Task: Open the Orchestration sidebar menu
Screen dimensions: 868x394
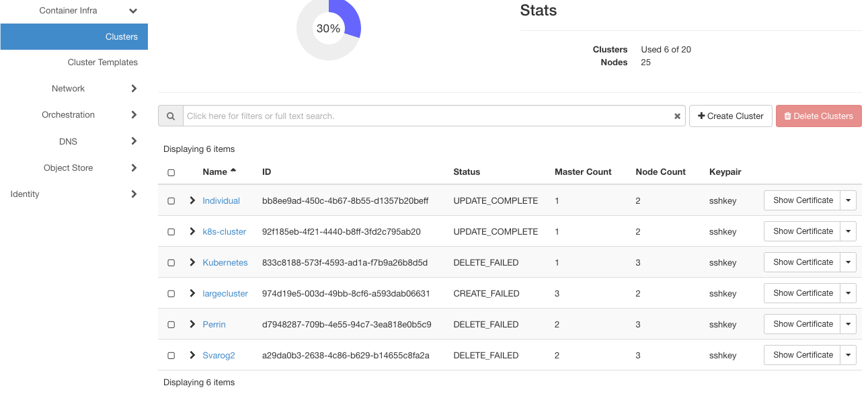Action: pyautogui.click(x=134, y=114)
